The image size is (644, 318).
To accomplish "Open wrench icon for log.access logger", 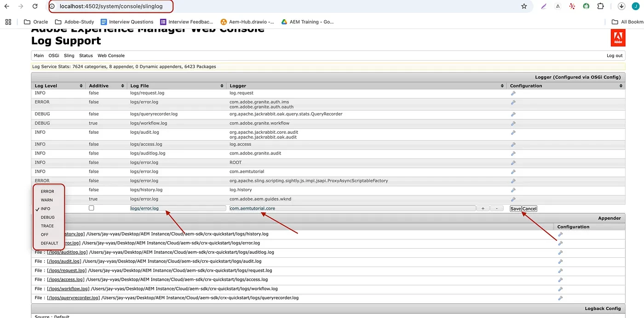I will click(513, 145).
